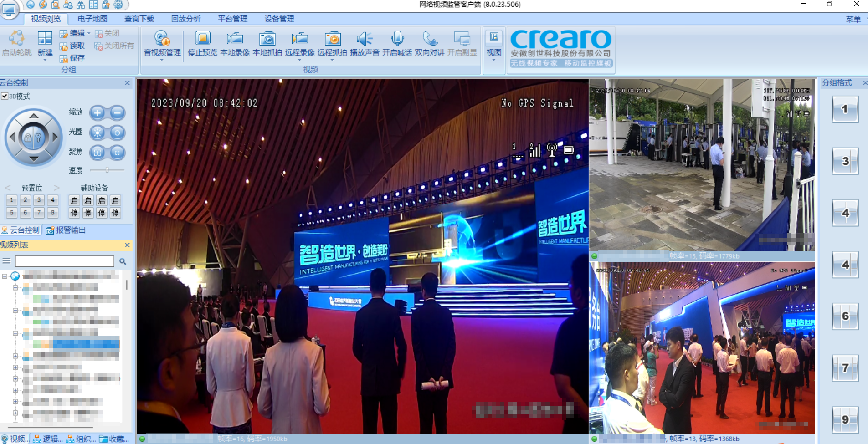Image resolution: width=868 pixels, height=444 pixels.
Task: Click the 缩放 zoom in plus button
Action: tap(97, 112)
